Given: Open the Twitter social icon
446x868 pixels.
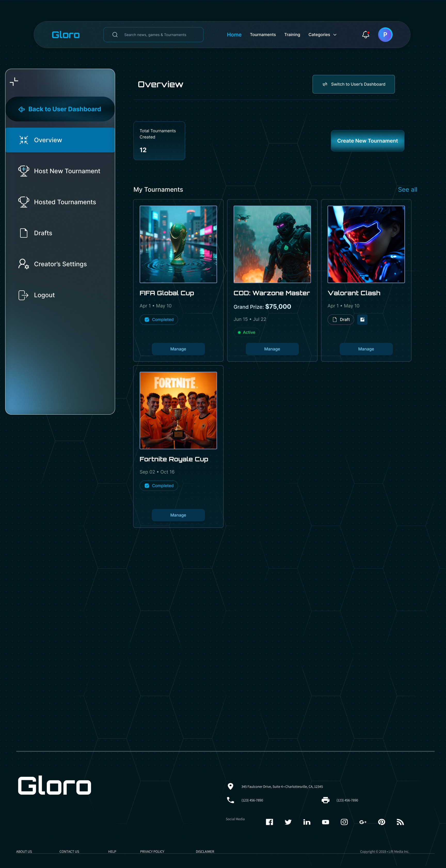Looking at the screenshot, I should point(288,822).
